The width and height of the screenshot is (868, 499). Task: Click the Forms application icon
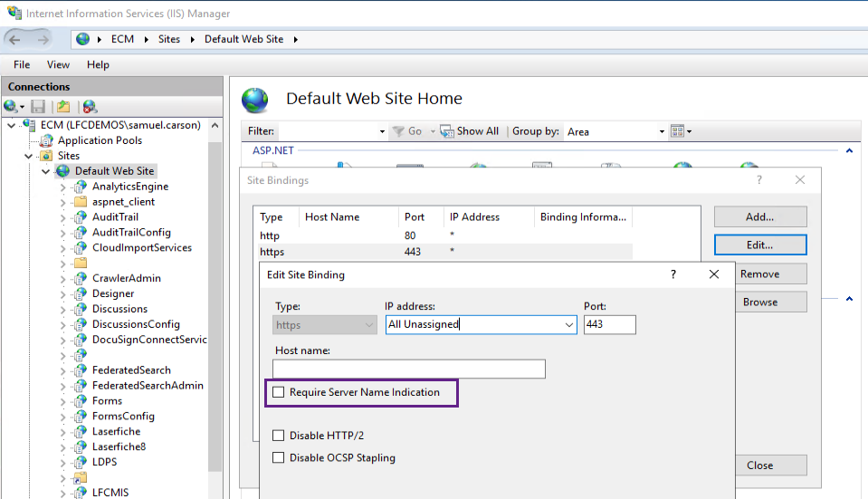tap(81, 400)
